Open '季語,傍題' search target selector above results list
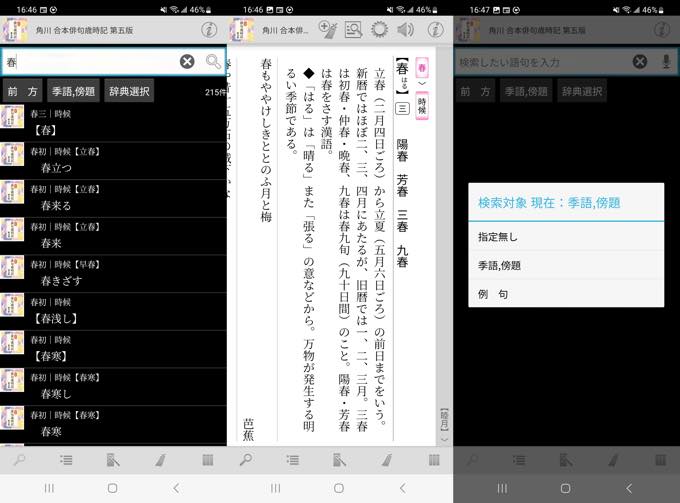 (x=73, y=92)
